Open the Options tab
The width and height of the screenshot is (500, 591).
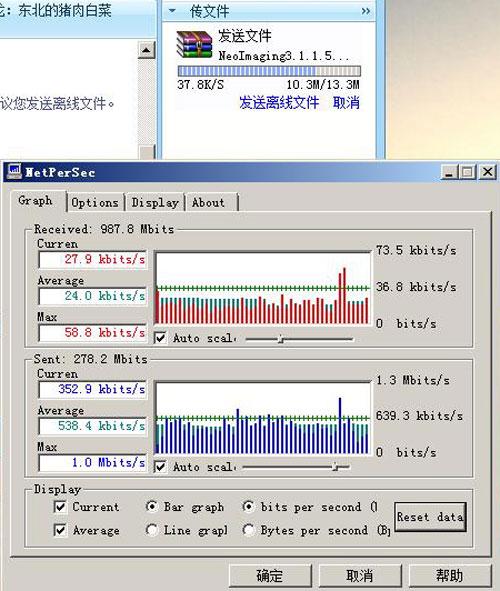point(95,203)
